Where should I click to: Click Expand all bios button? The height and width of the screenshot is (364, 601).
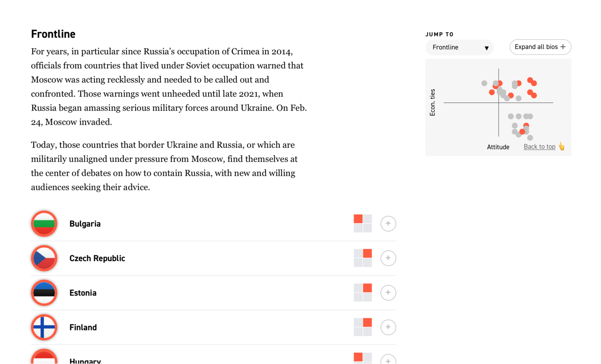click(540, 47)
